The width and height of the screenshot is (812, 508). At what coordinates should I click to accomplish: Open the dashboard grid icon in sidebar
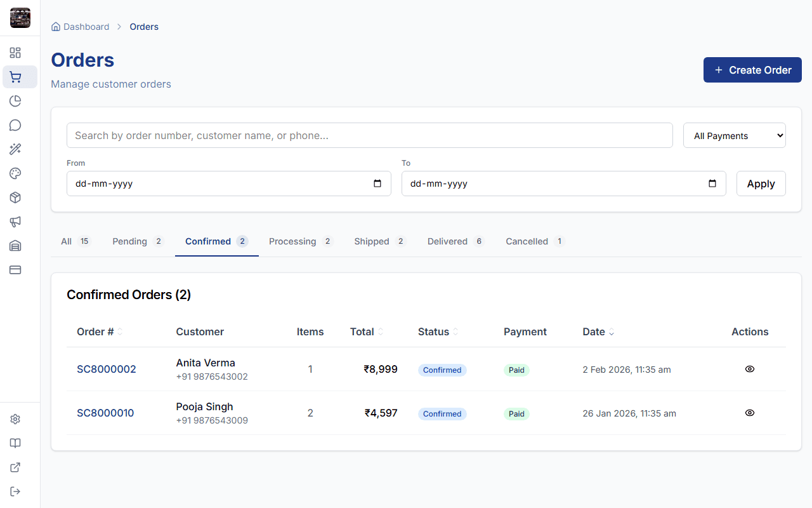15,53
